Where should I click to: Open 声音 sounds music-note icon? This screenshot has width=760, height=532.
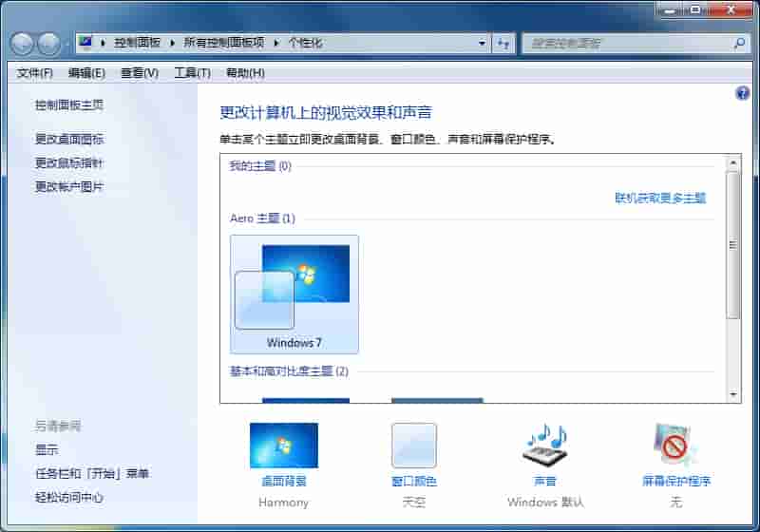(545, 446)
